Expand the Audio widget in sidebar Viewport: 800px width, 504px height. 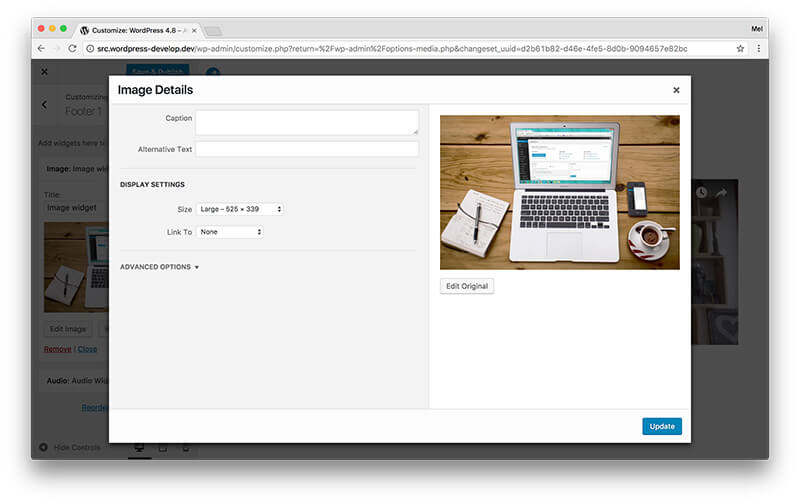[74, 381]
